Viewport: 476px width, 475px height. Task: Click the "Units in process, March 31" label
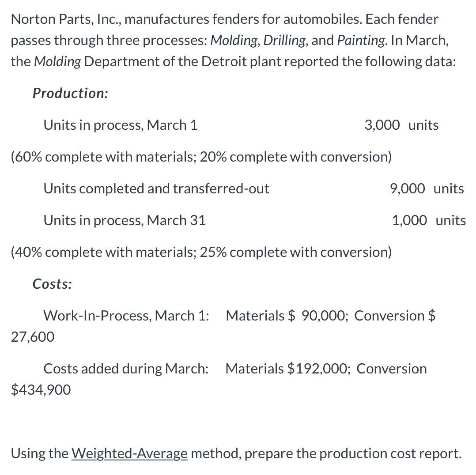[125, 220]
